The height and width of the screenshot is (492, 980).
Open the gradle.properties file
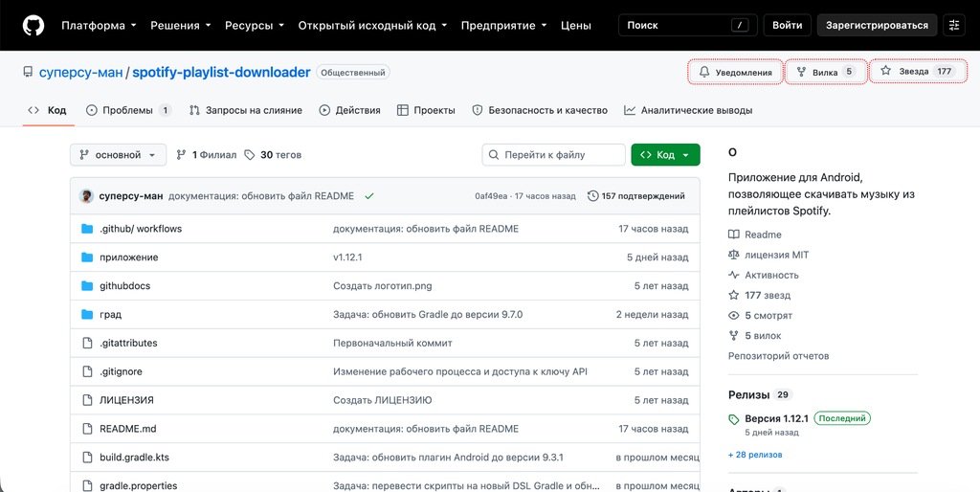(x=138, y=485)
